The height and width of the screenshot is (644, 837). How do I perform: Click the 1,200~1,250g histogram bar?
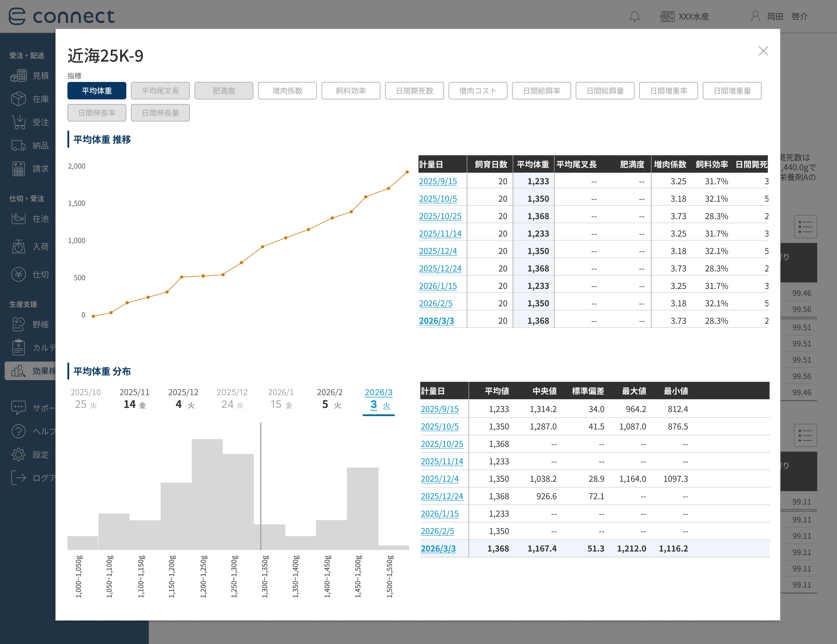pos(207,494)
